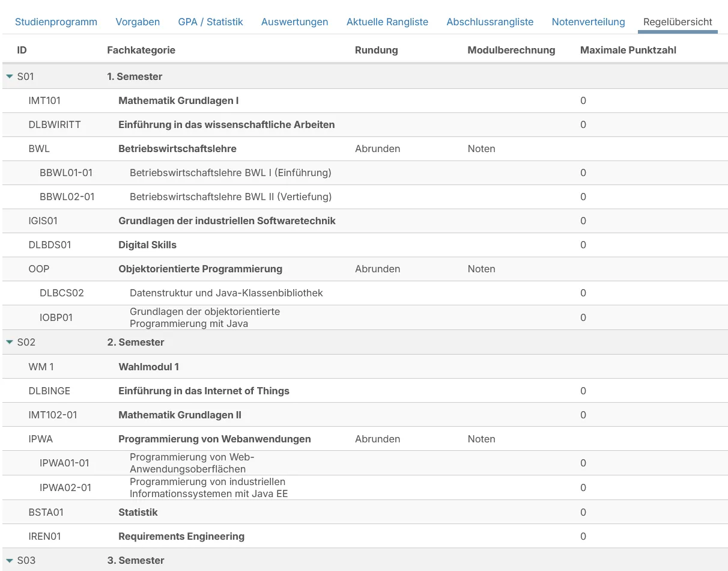Select the OOP ID cell
Screen dimensions: 728x571
[38, 269]
